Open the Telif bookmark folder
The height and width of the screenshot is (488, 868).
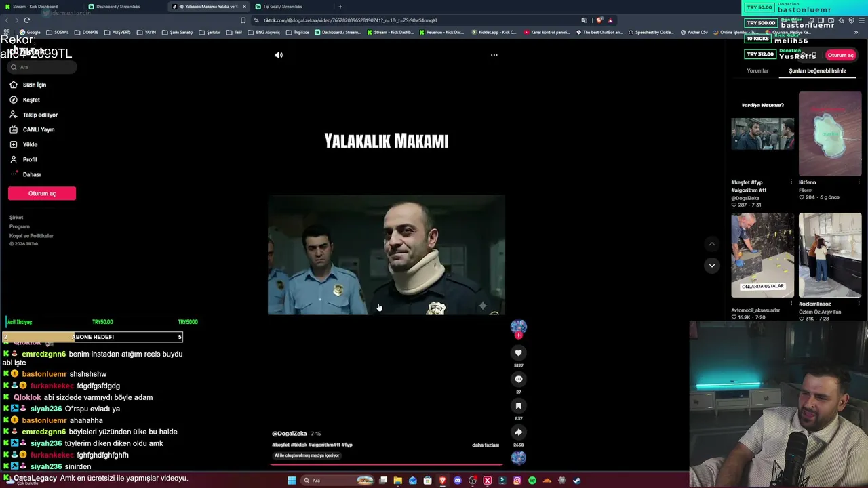coord(234,32)
